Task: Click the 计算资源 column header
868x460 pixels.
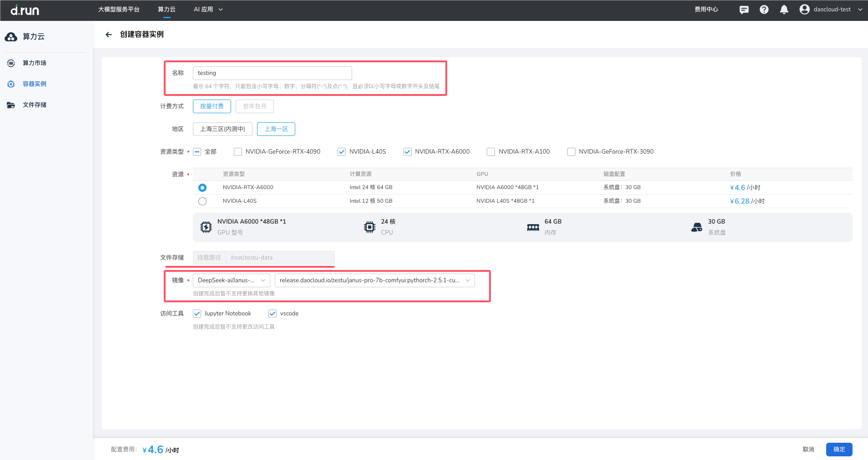Action: click(360, 175)
